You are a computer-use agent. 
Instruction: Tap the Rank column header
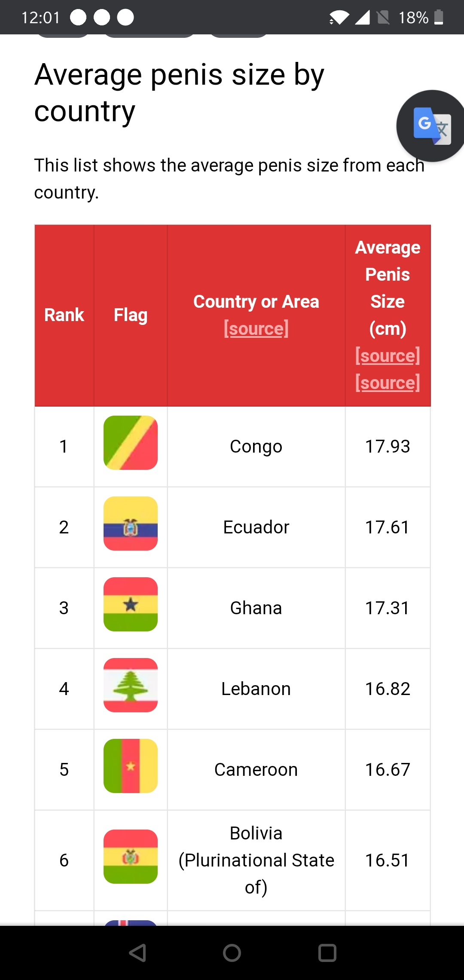coord(64,315)
